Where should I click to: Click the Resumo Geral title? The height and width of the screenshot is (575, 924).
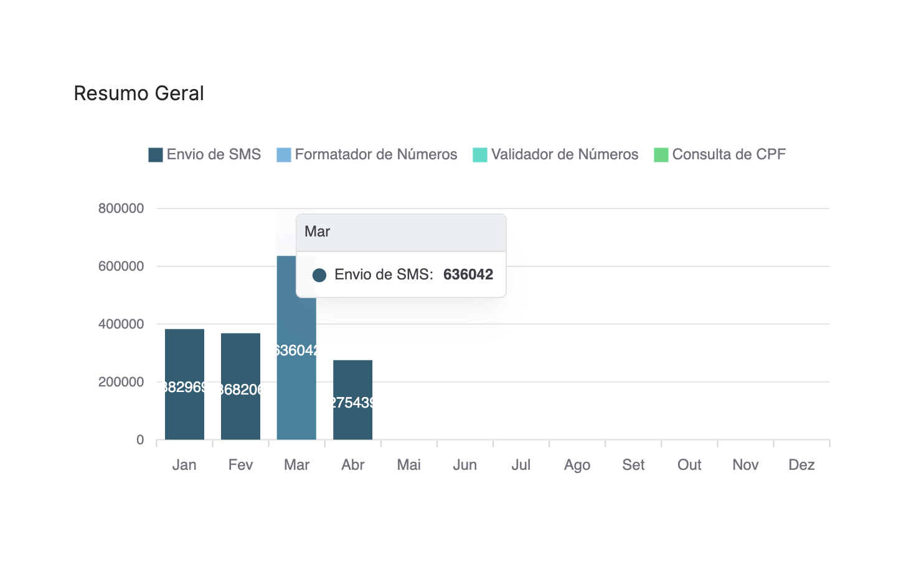coord(139,93)
